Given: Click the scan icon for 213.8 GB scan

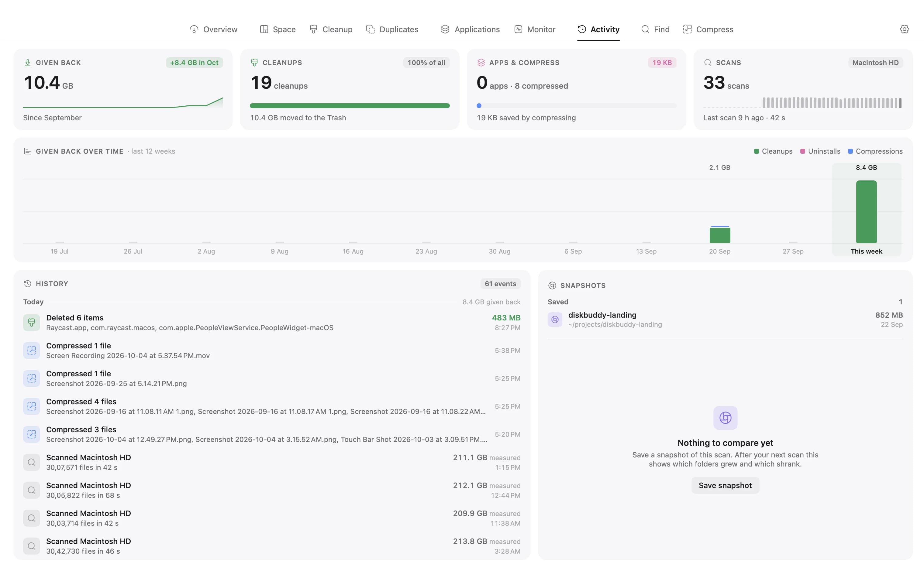Looking at the screenshot, I should (31, 546).
